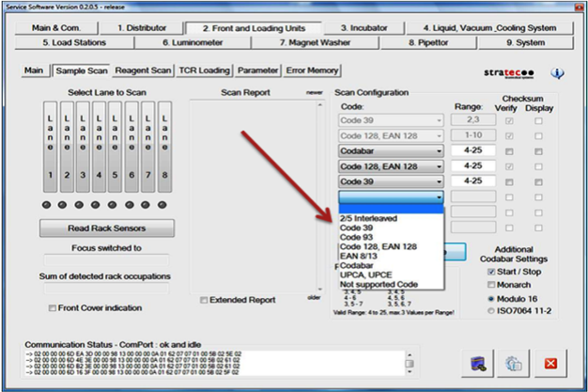
Task: Choose 2/5 Interleaved from the dropdown list
Action: [x=368, y=218]
